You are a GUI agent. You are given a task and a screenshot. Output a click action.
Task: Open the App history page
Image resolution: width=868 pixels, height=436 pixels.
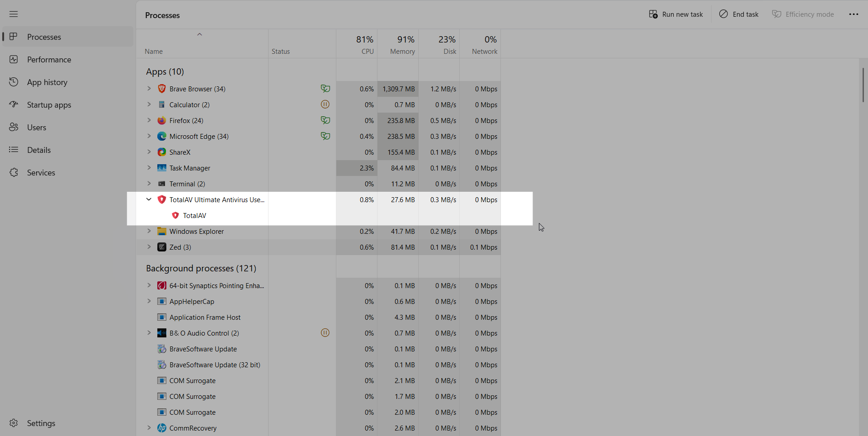(x=68, y=82)
